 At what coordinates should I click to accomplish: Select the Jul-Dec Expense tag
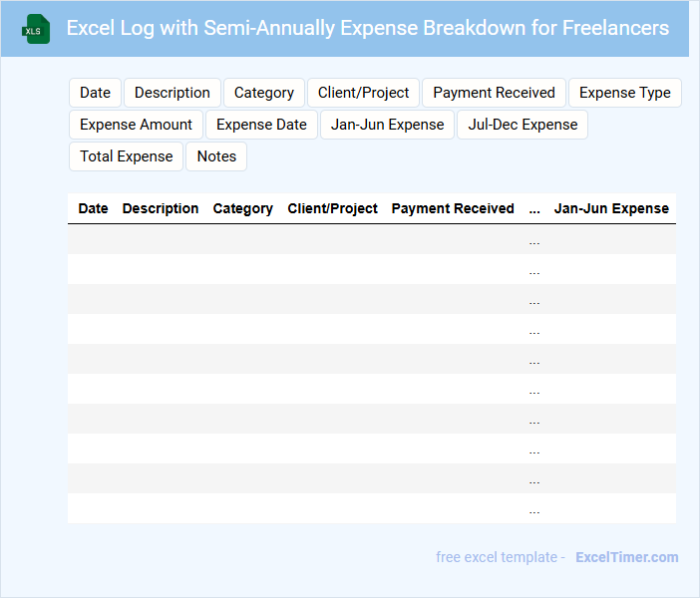[x=523, y=125]
